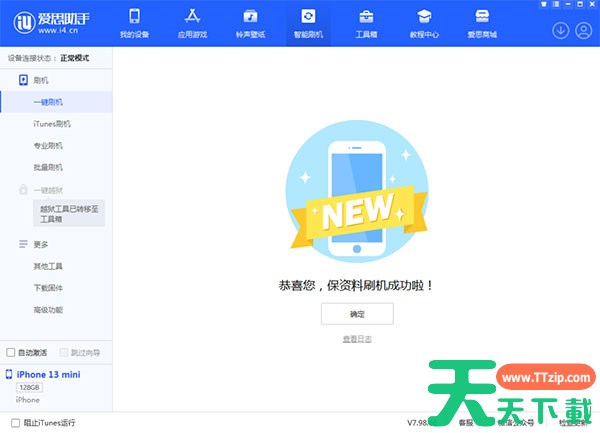The image size is (600, 433).
Task: Open the skin theme shirt icon
Action: point(544,4)
